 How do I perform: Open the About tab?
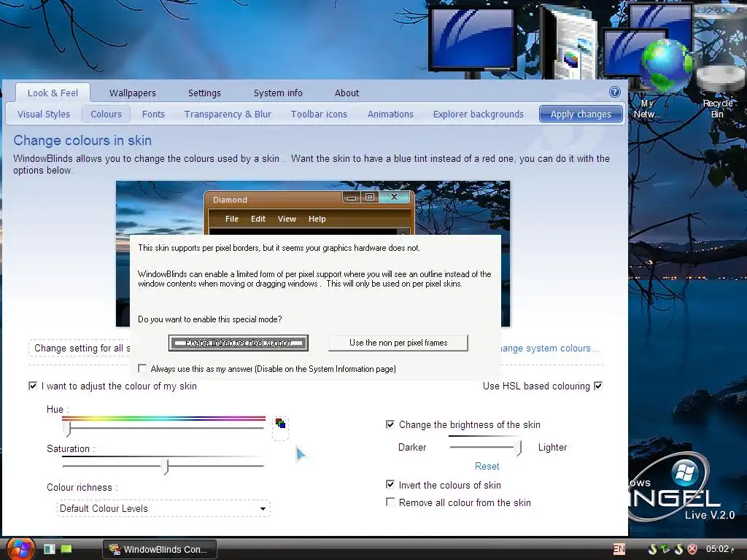tap(347, 93)
